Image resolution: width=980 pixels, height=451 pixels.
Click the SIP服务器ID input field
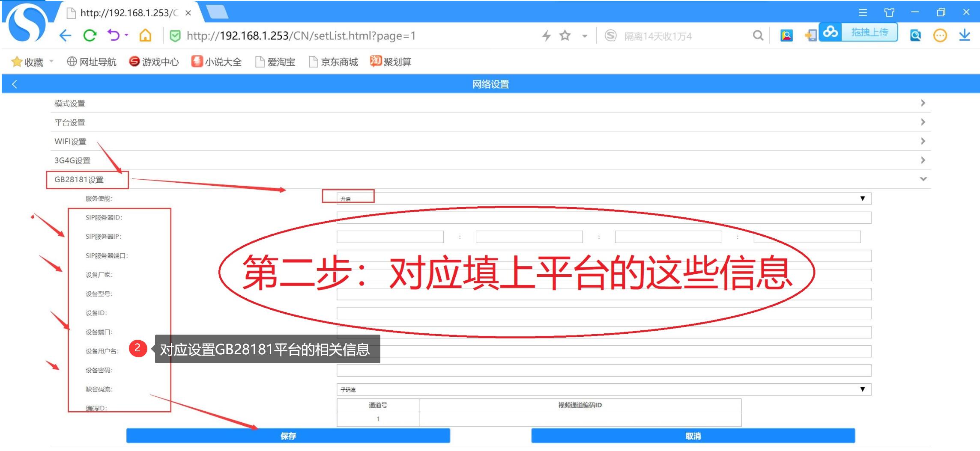point(604,218)
